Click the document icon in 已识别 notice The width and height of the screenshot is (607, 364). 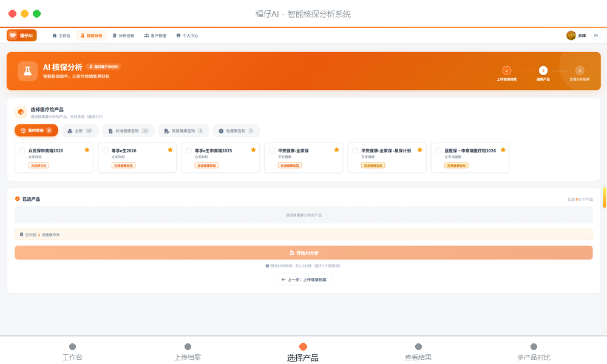[21, 234]
